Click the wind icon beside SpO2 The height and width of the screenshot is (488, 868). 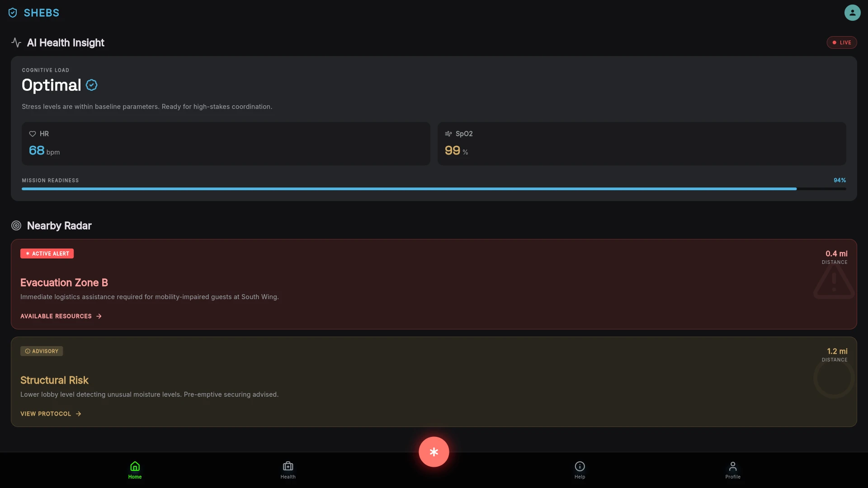[x=448, y=134]
